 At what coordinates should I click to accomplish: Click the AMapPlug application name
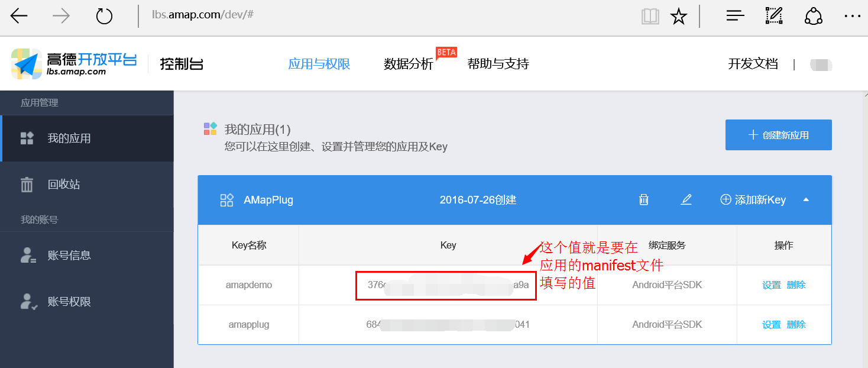[268, 200]
